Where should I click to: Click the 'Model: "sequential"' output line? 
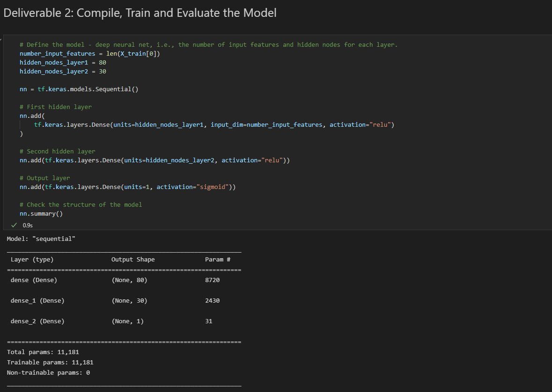point(41,239)
